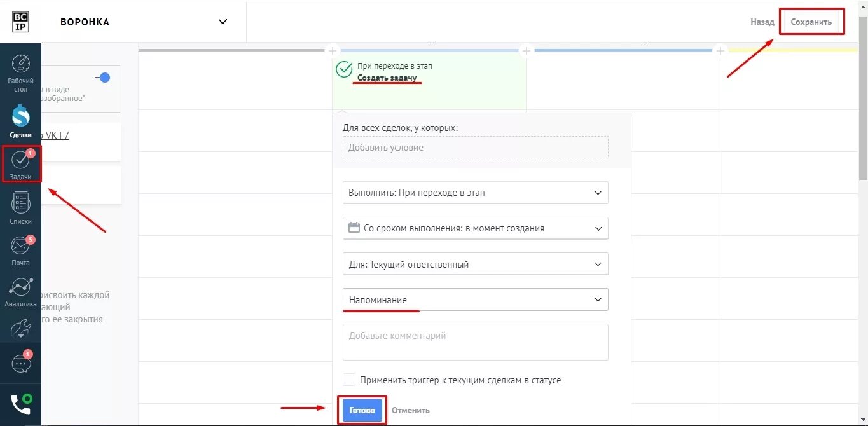Expand the Напоминание task type dropdown
Screen dimensions: 868x426
coord(475,299)
